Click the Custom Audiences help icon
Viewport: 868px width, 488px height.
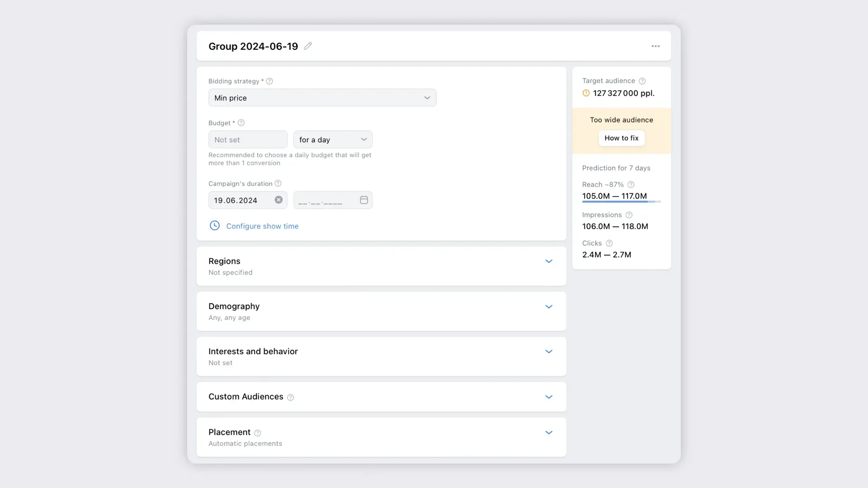(291, 397)
